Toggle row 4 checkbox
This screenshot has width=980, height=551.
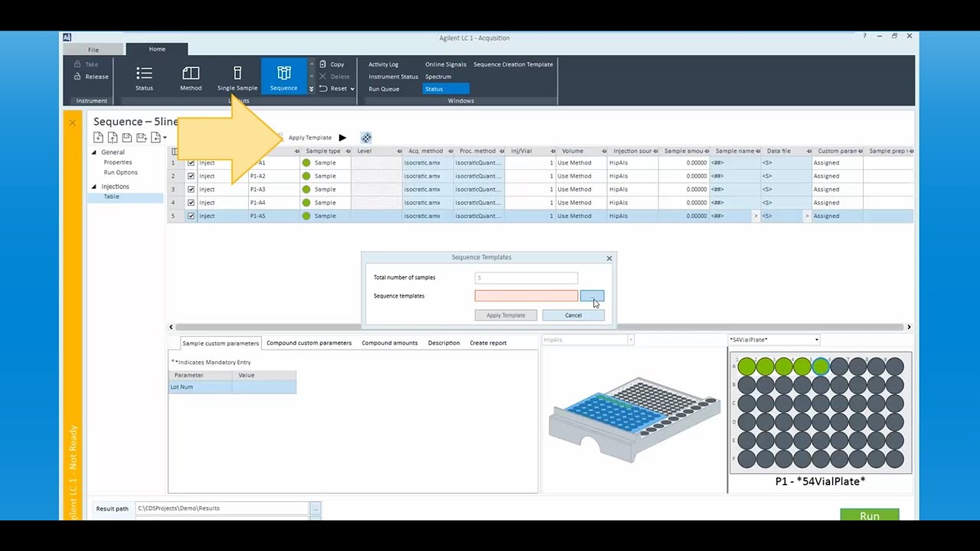click(191, 203)
